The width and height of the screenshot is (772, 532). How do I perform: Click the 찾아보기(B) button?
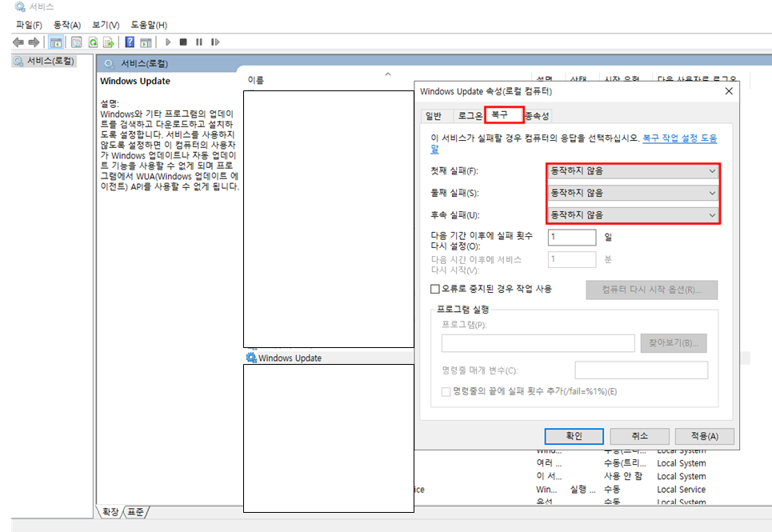click(x=673, y=343)
